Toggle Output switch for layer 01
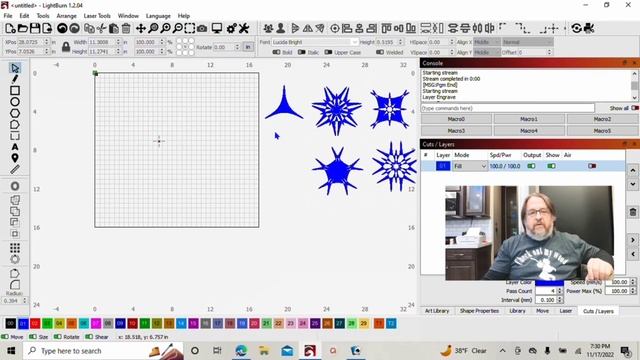 point(531,166)
